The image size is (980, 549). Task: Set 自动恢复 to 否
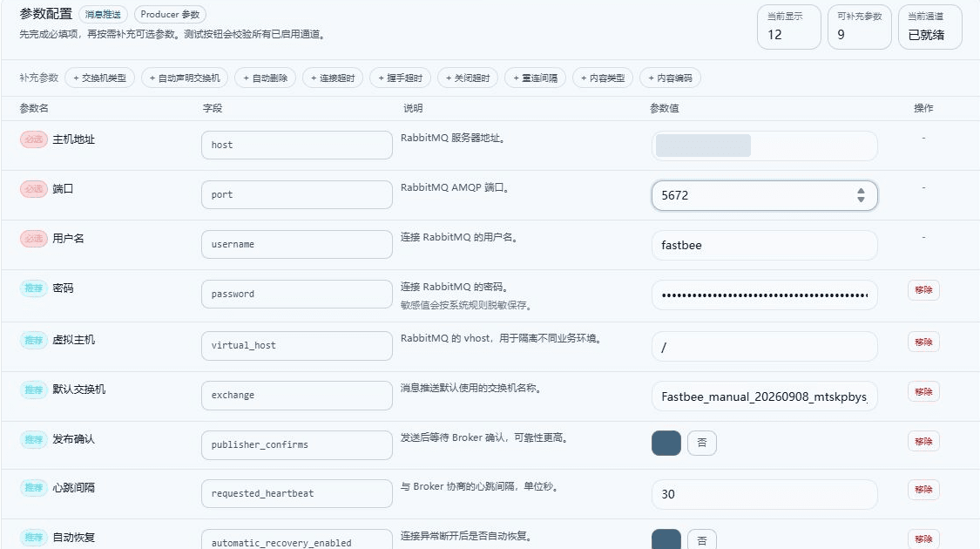(x=702, y=539)
